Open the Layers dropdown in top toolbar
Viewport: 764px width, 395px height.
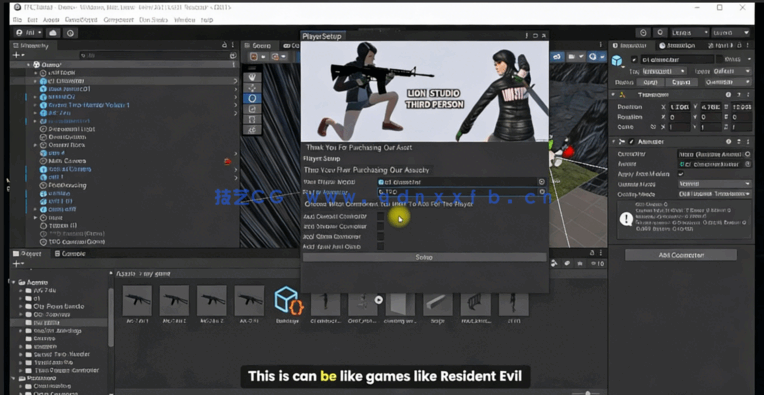689,33
